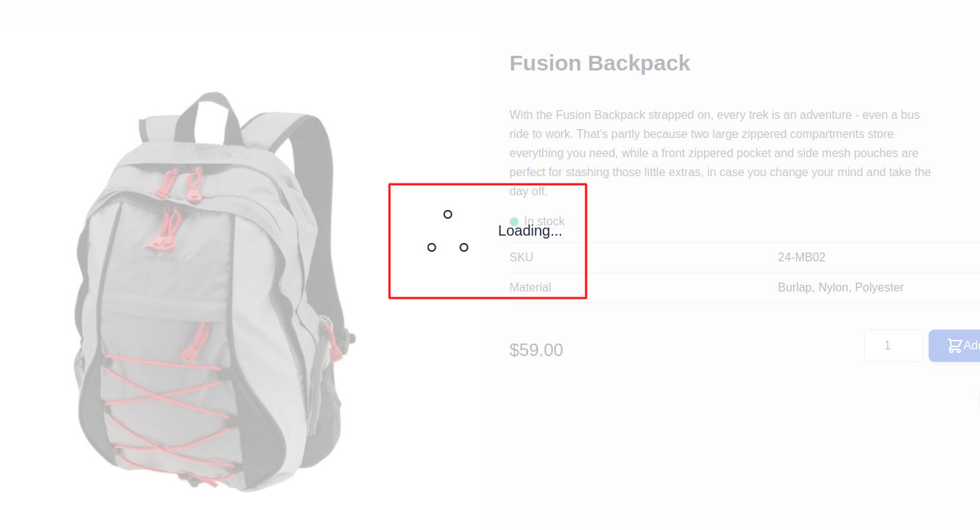Image resolution: width=980 pixels, height=530 pixels.
Task: Click the partial circle at right edge
Action: (978, 400)
